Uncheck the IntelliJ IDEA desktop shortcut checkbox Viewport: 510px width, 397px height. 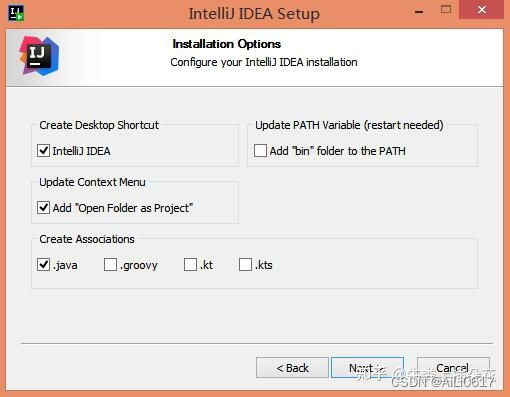43,151
